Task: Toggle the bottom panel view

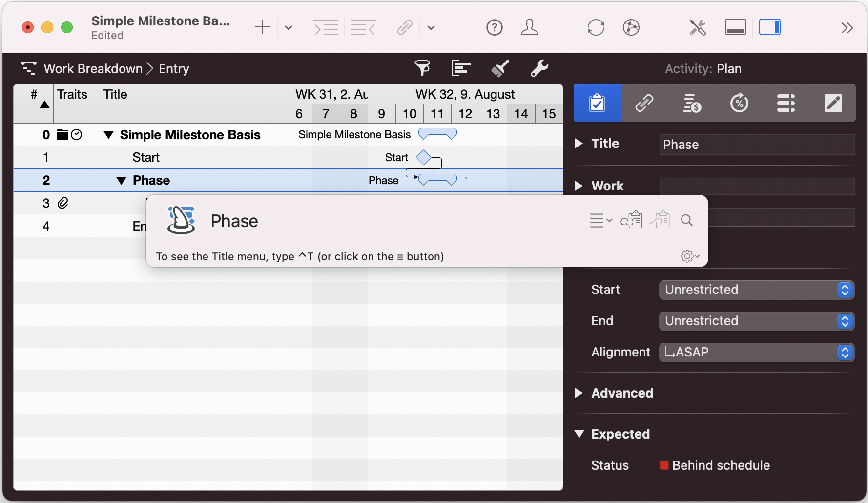Action: [x=735, y=28]
